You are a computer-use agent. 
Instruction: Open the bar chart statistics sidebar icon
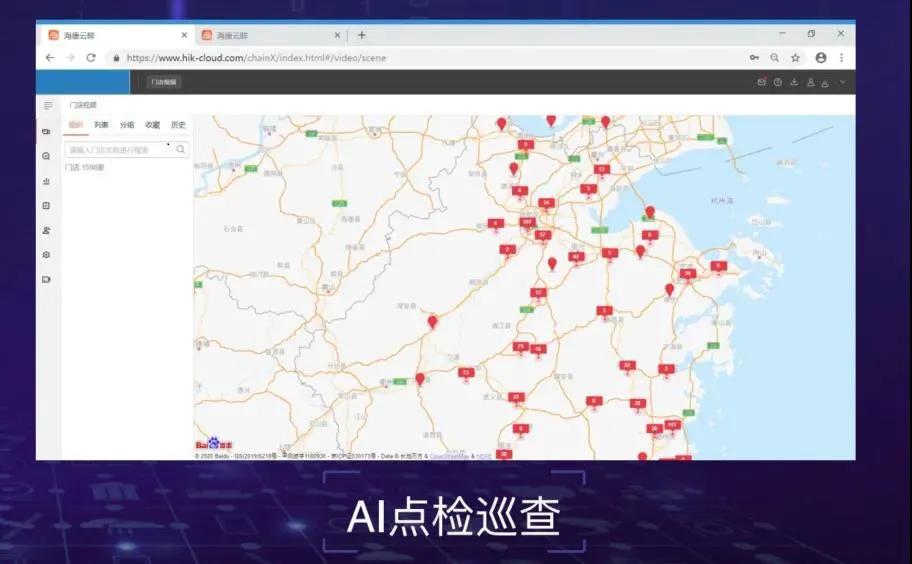[47, 181]
